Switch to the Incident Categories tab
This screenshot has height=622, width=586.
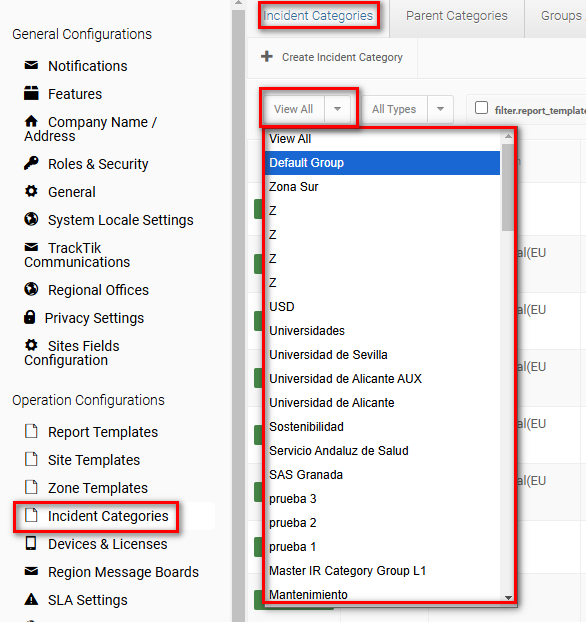(318, 15)
